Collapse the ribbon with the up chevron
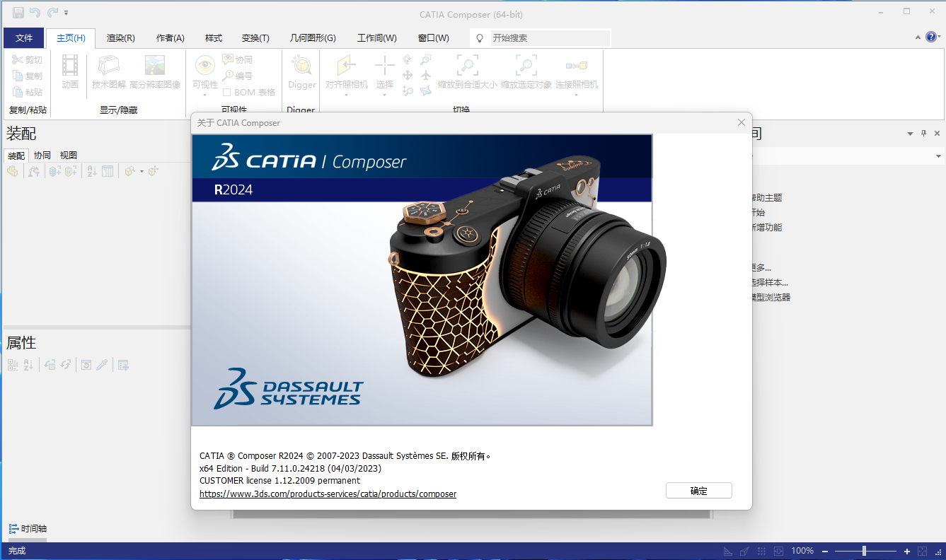 coord(918,37)
